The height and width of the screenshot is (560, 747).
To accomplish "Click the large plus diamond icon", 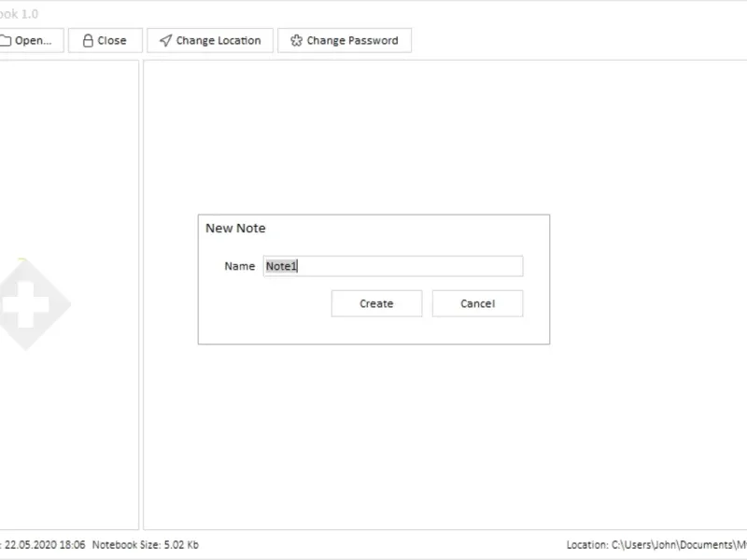I will point(26,304).
